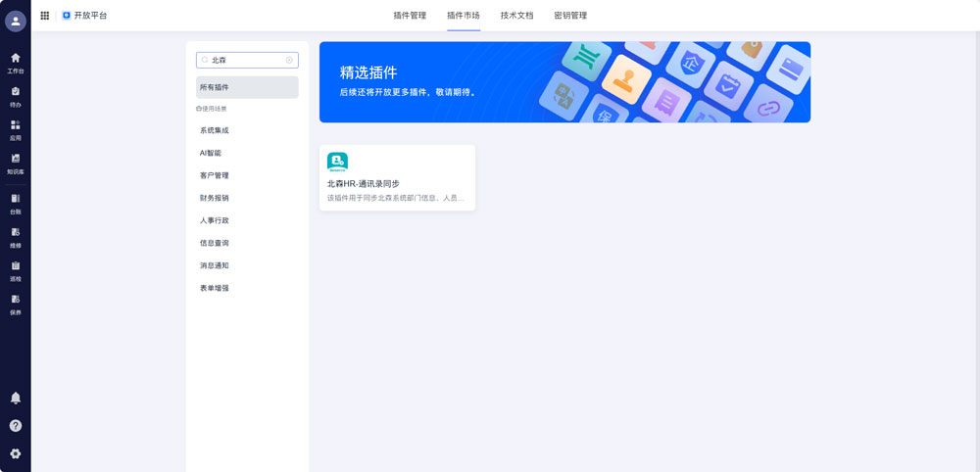Click the user avatar at top left
This screenshot has width=980, height=472.
pos(15,21)
